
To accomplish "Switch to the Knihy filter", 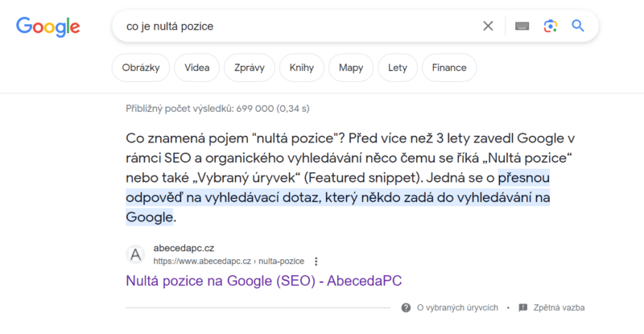I will tap(301, 68).
